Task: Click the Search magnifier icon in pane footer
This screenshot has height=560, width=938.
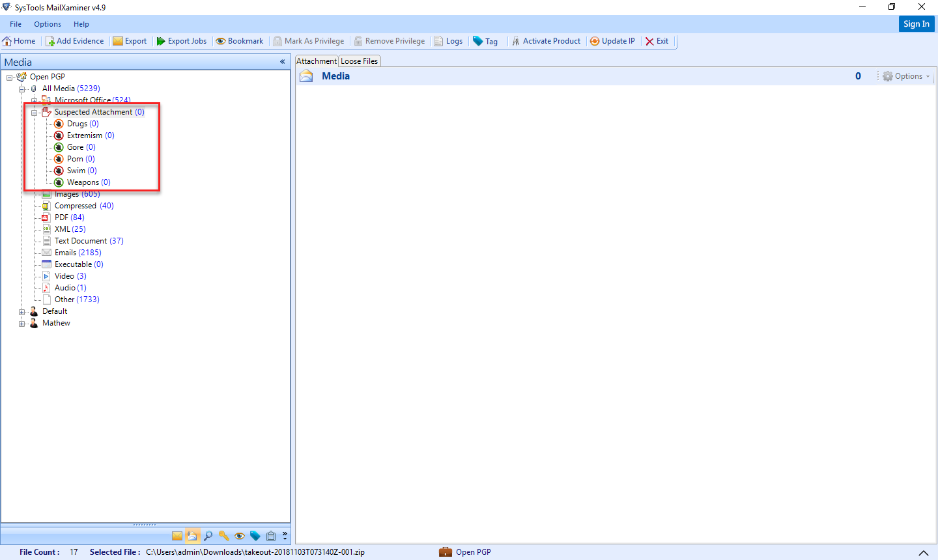Action: 208,536
